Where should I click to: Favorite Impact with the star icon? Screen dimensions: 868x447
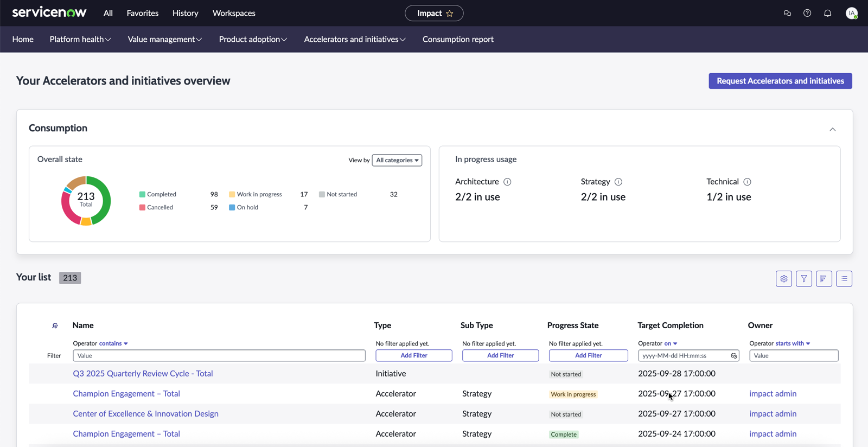pos(450,14)
